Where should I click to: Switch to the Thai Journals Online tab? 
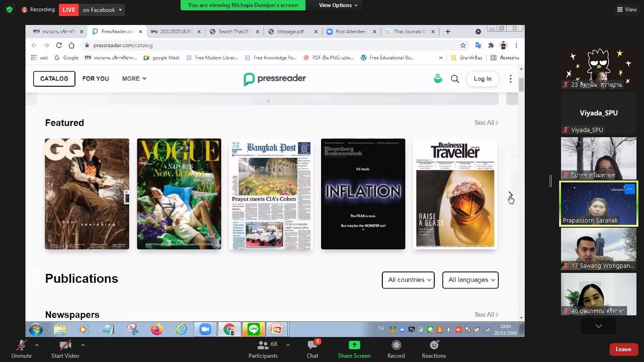pos(409,32)
